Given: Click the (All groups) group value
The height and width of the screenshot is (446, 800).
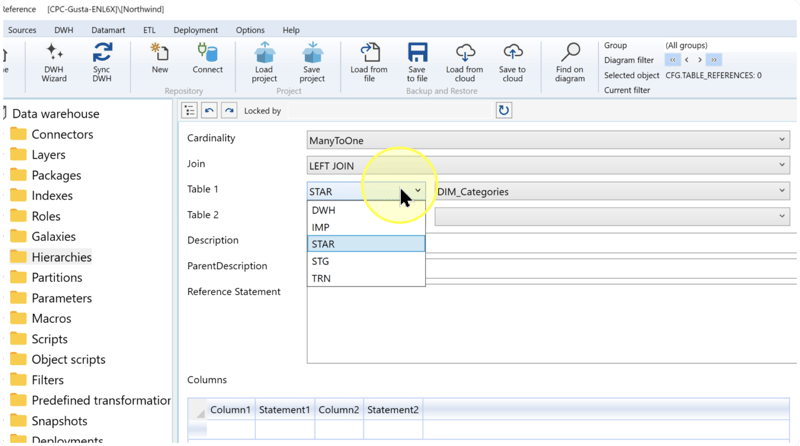Looking at the screenshot, I should pos(686,45).
